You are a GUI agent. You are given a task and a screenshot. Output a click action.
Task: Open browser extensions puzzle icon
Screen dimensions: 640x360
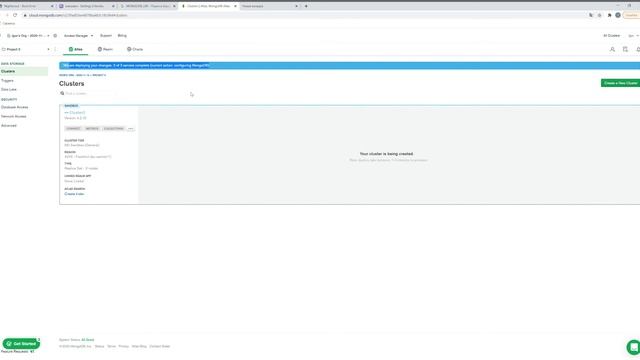click(609, 15)
